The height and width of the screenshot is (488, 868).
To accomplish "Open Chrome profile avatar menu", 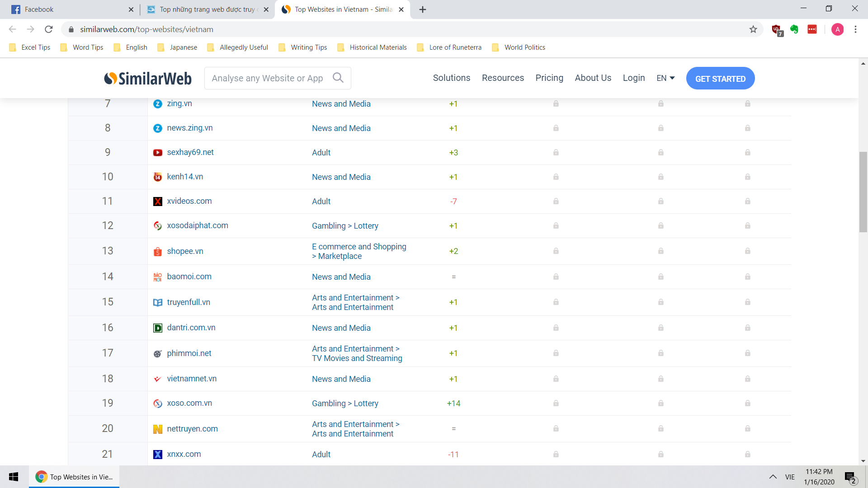I will pos(837,29).
